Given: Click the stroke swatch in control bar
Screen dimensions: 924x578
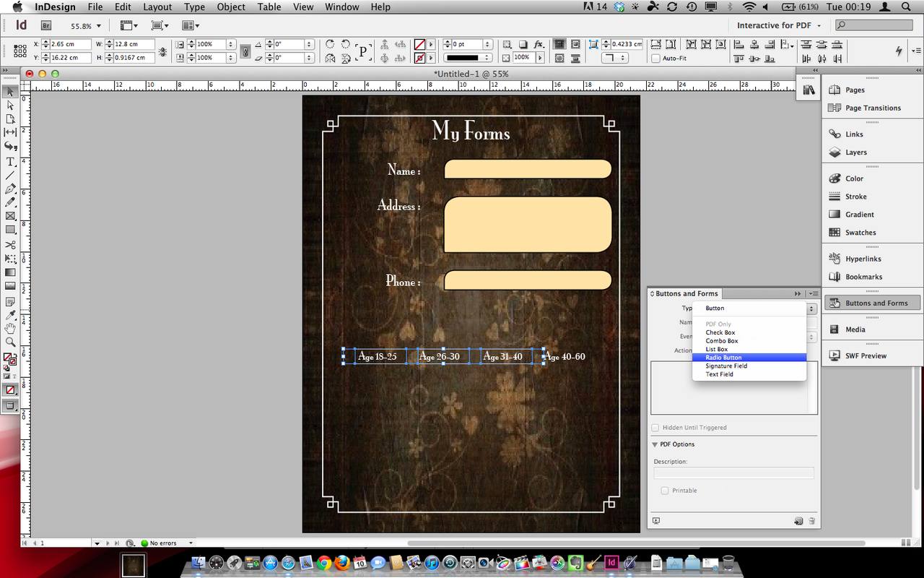Looking at the screenshot, I should click(x=419, y=58).
